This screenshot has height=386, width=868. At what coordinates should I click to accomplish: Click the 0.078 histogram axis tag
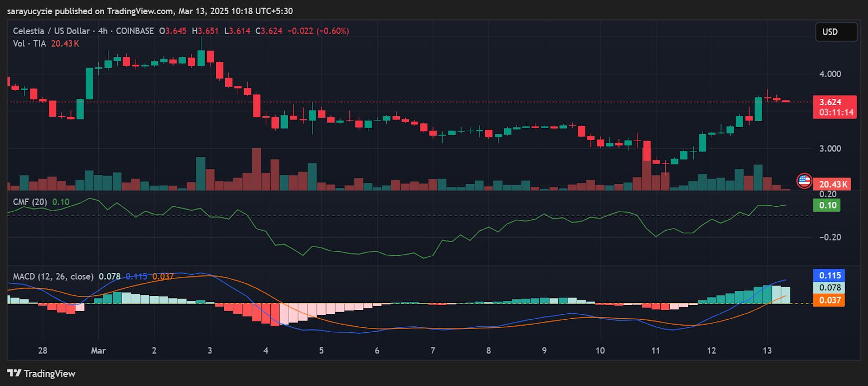(x=829, y=288)
